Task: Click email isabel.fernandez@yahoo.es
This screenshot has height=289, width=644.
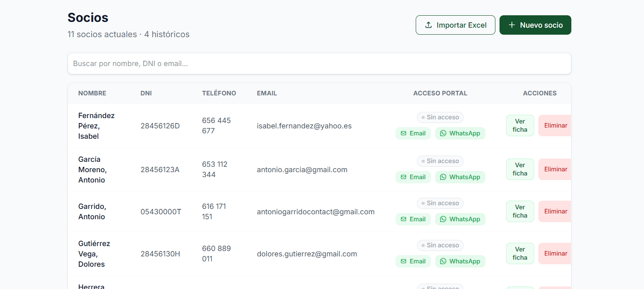Action: [x=304, y=126]
